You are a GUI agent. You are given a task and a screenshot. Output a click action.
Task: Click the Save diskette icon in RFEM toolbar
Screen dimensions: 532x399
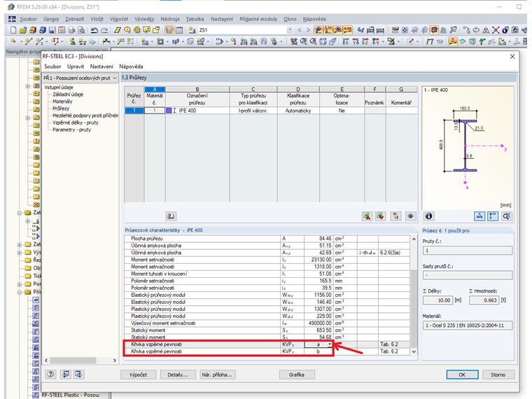[x=52, y=30]
